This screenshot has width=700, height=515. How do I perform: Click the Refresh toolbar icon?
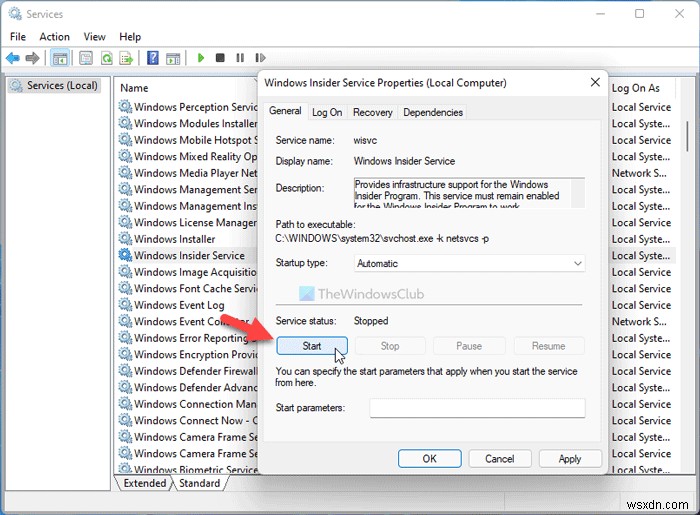point(106,58)
